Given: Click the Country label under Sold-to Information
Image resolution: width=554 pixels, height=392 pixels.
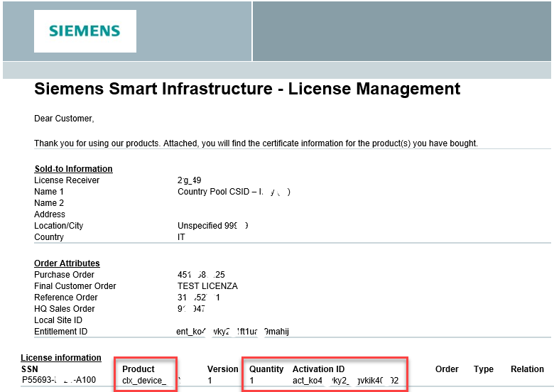Looking at the screenshot, I should (x=49, y=237).
